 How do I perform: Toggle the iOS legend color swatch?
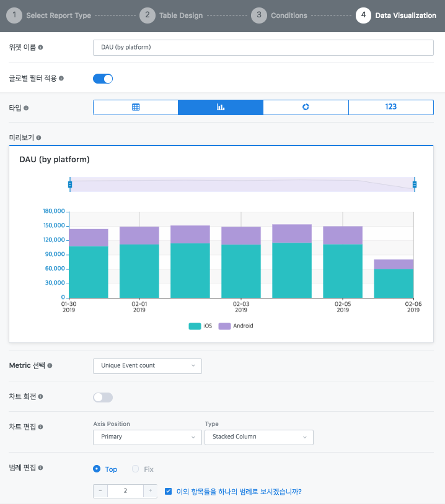195,326
